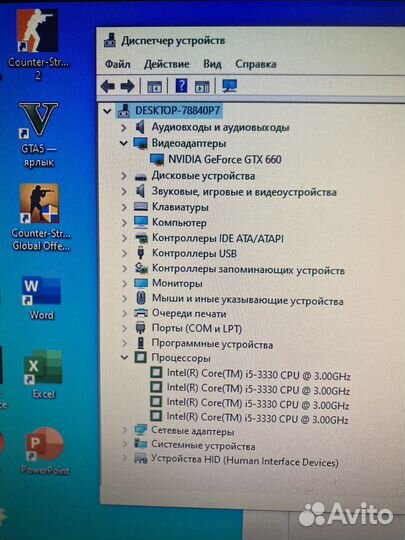405x540 pixels.
Task: Click the monitor icon beside Мониторы
Action: (141, 283)
